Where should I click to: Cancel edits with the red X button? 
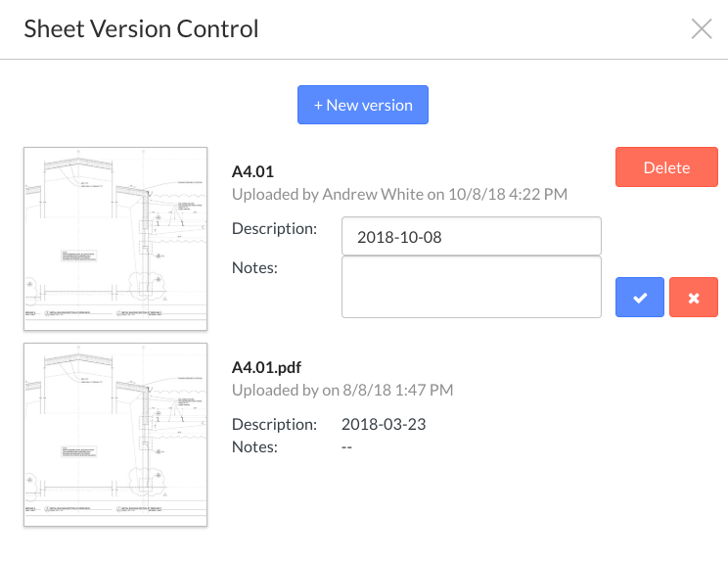(x=694, y=298)
